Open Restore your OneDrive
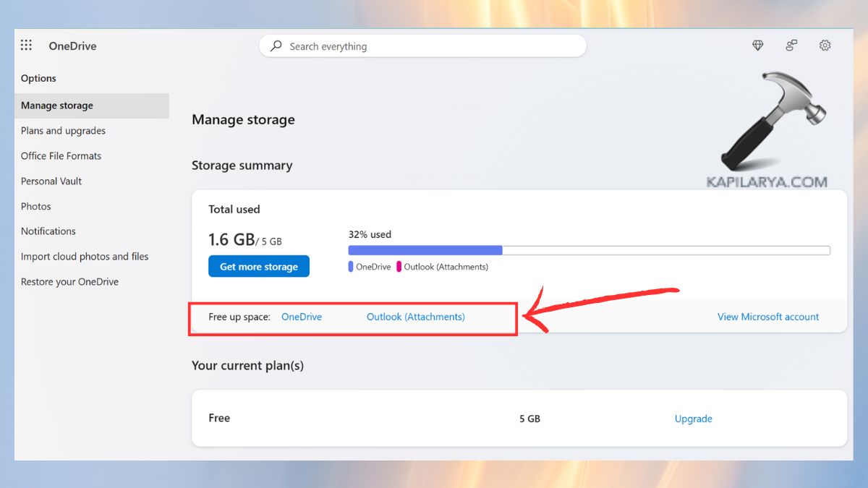Image resolution: width=868 pixels, height=488 pixels. point(69,281)
